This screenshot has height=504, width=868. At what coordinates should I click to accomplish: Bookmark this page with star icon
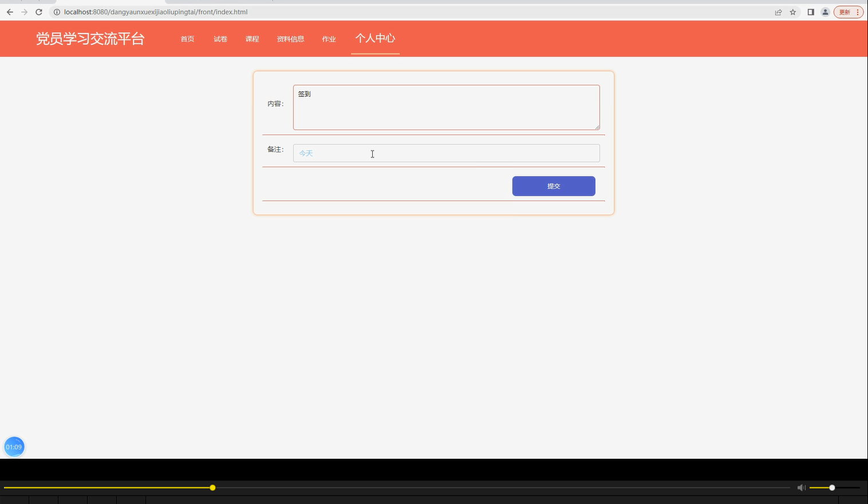(x=793, y=12)
